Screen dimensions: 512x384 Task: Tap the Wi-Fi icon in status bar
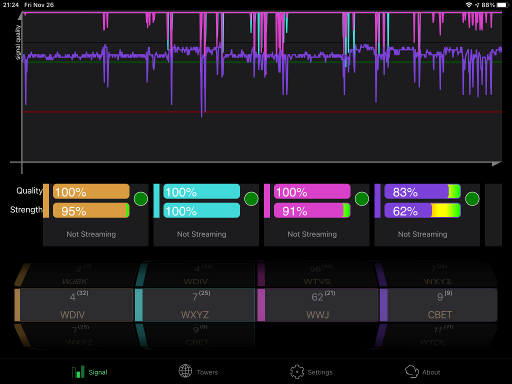pos(469,5)
